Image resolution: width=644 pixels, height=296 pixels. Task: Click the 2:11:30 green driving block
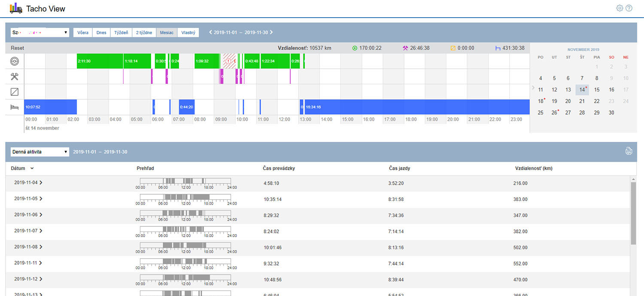100,61
